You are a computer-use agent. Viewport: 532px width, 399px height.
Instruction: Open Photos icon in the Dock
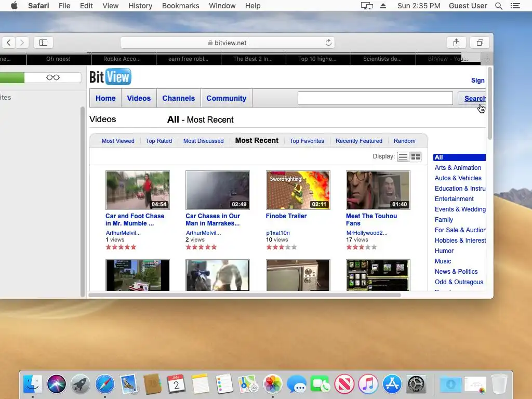272,384
